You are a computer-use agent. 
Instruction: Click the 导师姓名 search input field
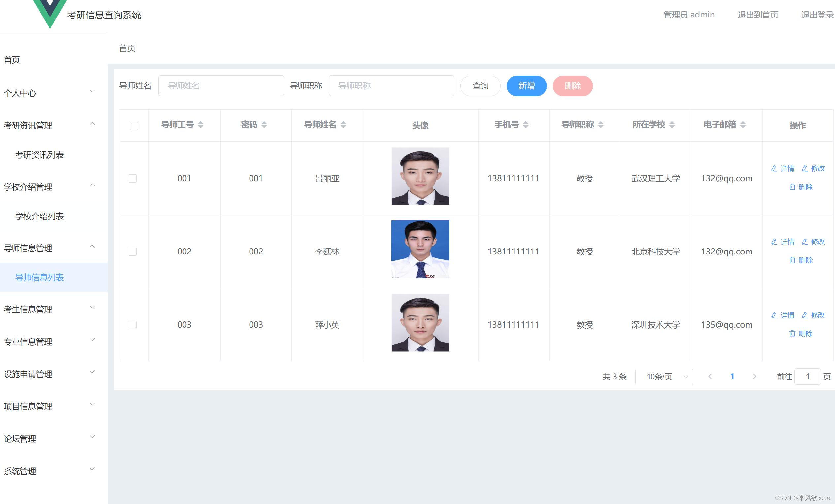pos(221,85)
